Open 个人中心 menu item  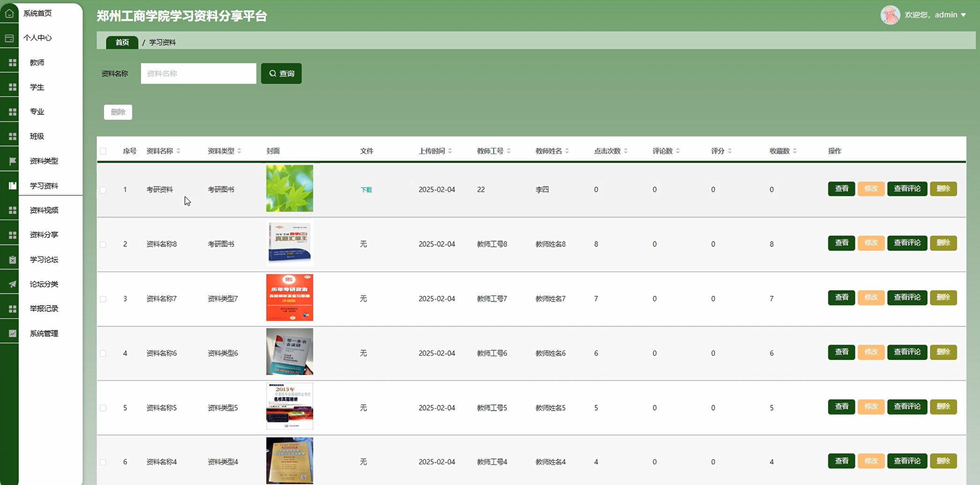click(37, 38)
